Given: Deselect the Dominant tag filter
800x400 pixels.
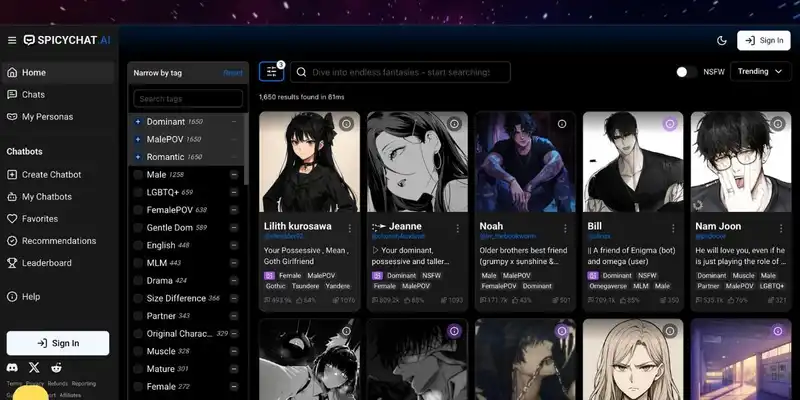Looking at the screenshot, I should [x=138, y=122].
